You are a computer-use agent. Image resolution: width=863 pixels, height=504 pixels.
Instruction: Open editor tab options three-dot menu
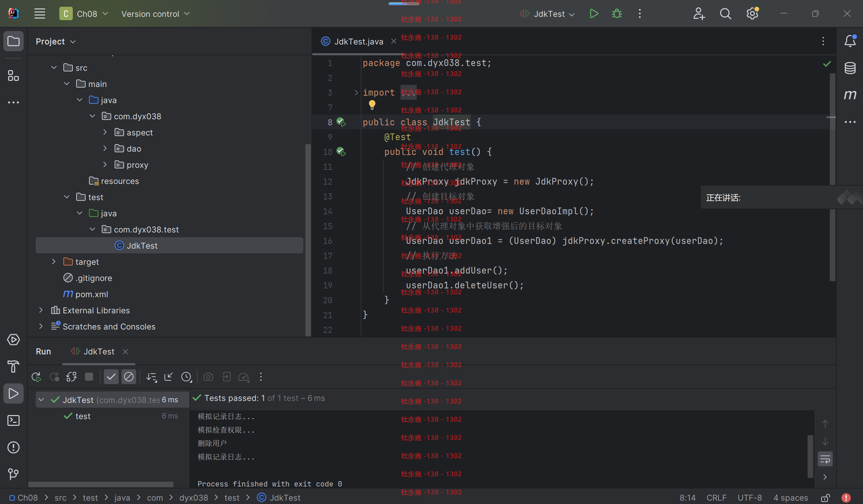point(823,41)
